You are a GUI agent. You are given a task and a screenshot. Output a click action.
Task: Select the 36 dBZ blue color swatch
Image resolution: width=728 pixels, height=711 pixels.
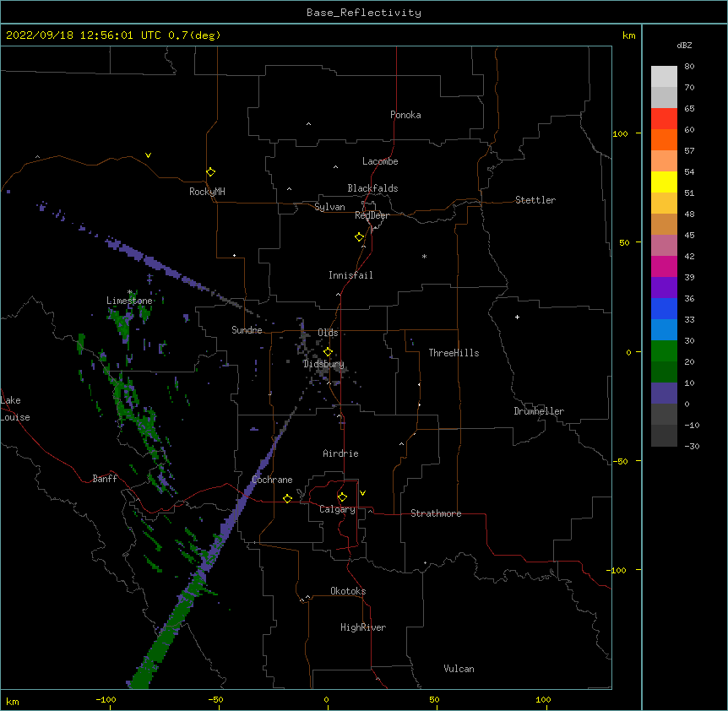click(664, 308)
